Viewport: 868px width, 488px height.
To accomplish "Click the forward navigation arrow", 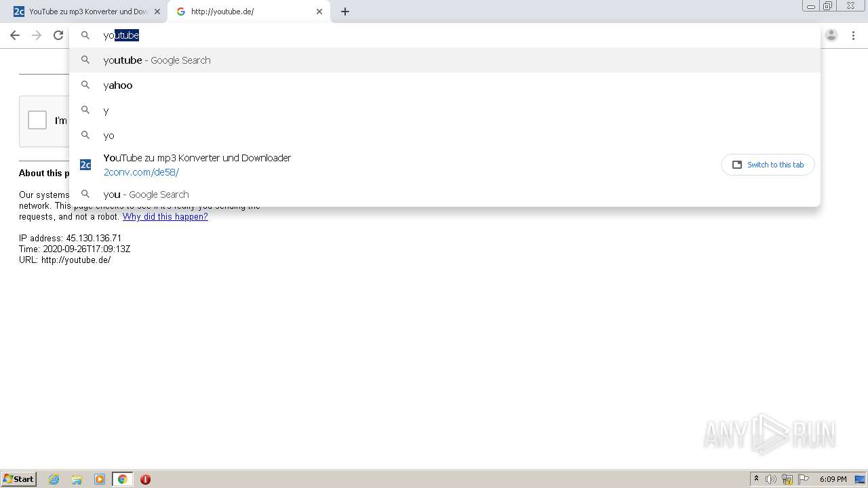I will point(37,35).
